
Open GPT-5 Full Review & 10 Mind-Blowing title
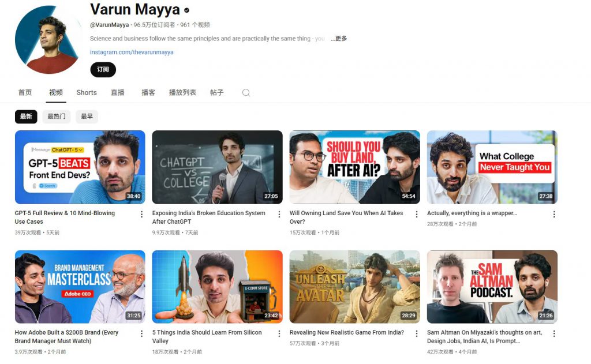pyautogui.click(x=65, y=217)
